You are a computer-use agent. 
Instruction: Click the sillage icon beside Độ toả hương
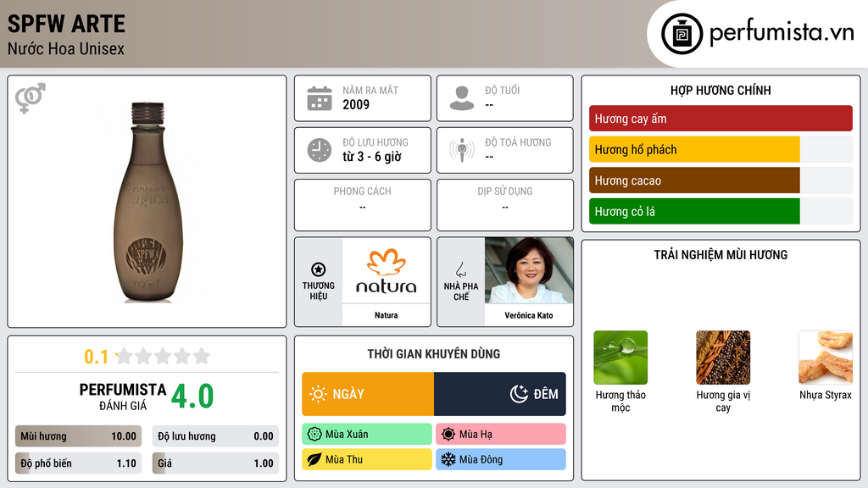(x=462, y=150)
